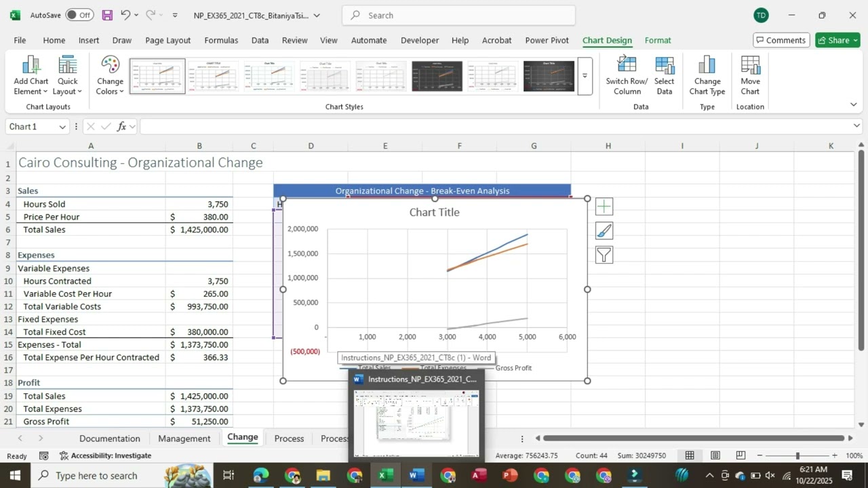Image resolution: width=868 pixels, height=488 pixels.
Task: Expand the formula bar
Action: [x=856, y=126]
